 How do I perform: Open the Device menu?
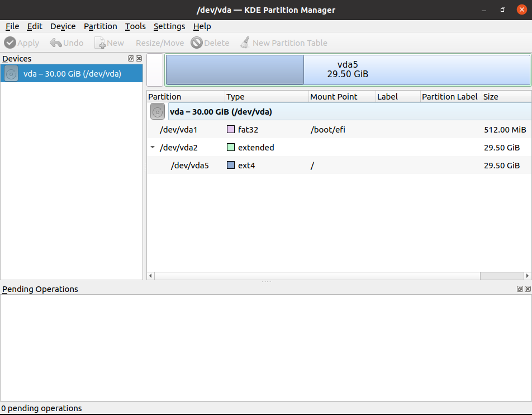coord(63,26)
